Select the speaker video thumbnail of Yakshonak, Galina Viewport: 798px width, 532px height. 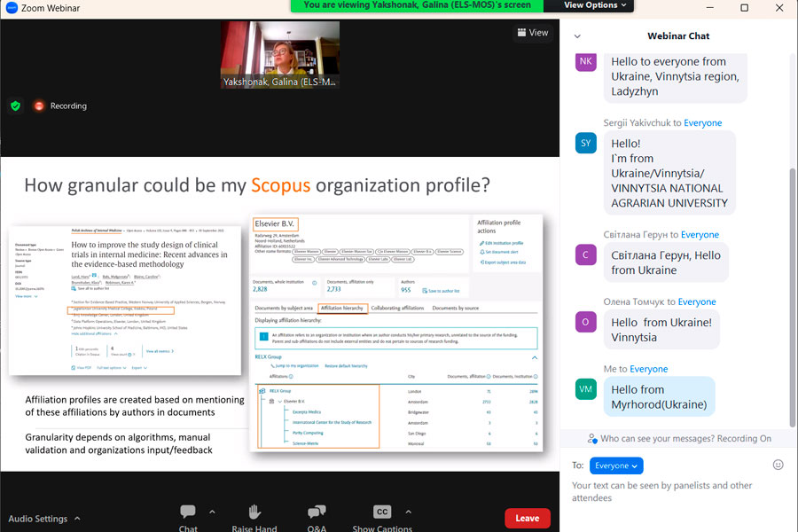[x=280, y=55]
